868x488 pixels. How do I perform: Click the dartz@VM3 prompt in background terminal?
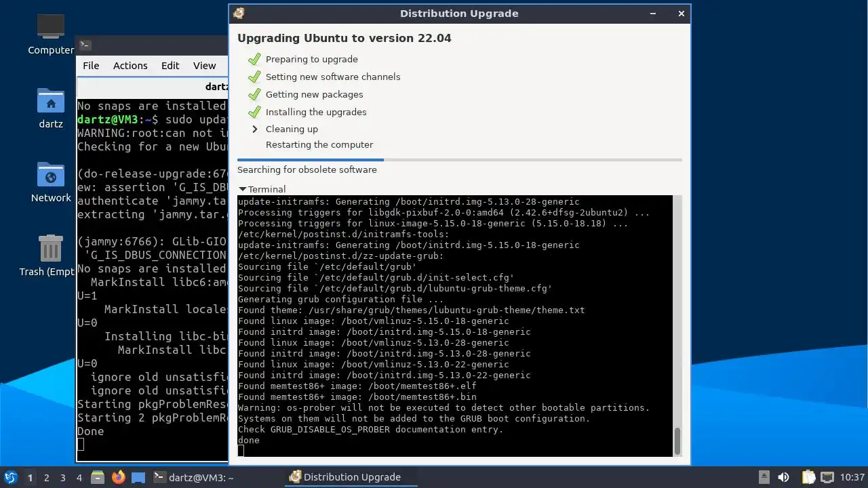[118, 119]
